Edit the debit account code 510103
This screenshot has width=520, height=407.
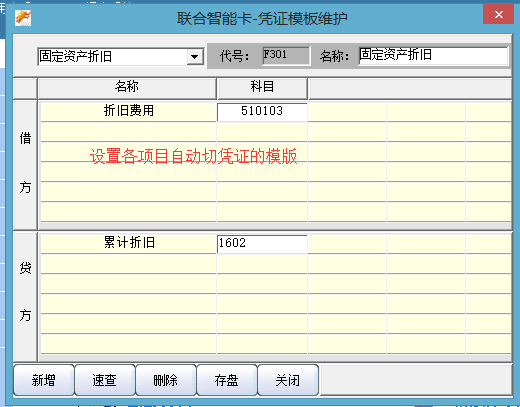pyautogui.click(x=262, y=111)
